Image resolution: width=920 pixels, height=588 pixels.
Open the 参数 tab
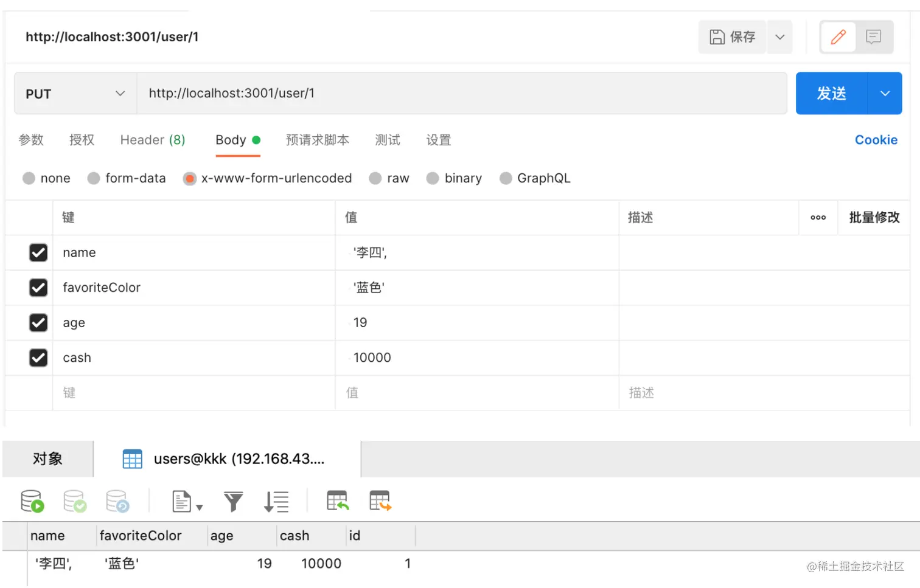tap(31, 140)
